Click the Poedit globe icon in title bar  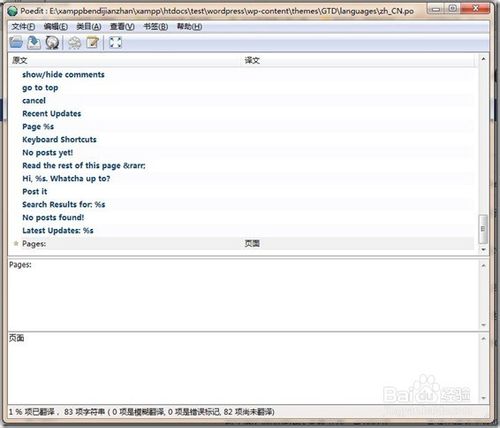tap(12, 11)
